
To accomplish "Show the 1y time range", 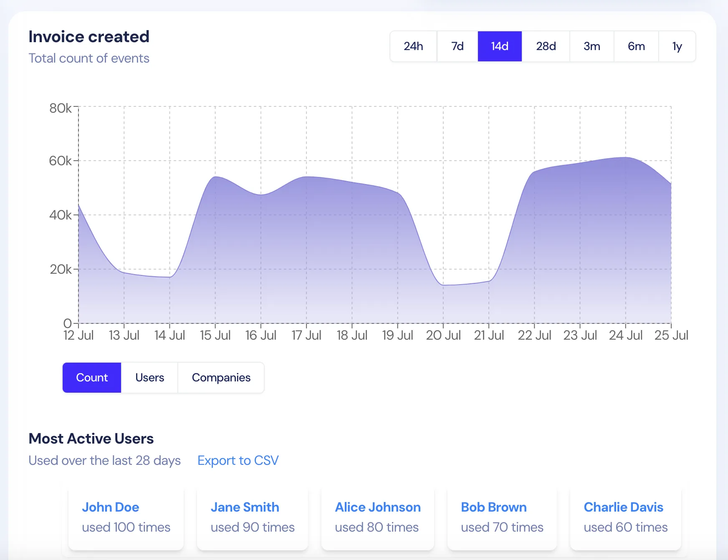I will pyautogui.click(x=677, y=46).
